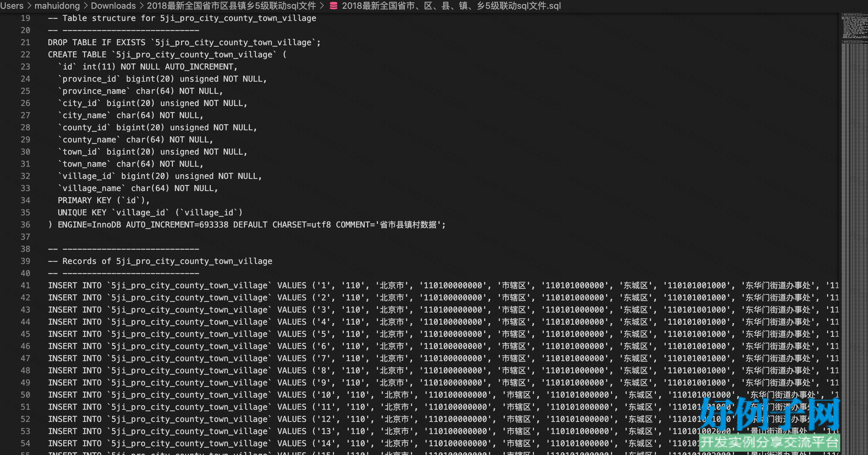
Task: Click the INSERT statement with id '10'
Action: point(443,395)
